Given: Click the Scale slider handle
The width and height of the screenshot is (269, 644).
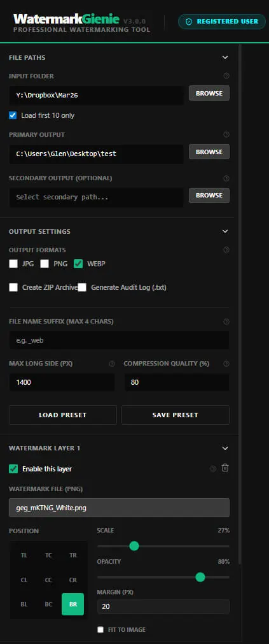Looking at the screenshot, I should [x=134, y=546].
